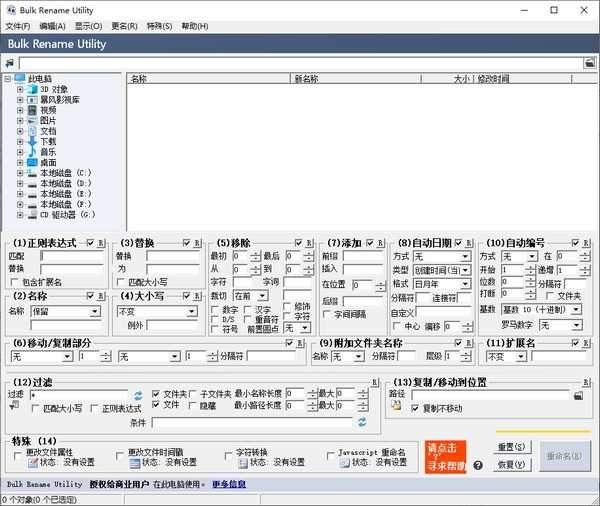
Task: Click the refresh icon beside the 条件 field
Action: tap(362, 423)
